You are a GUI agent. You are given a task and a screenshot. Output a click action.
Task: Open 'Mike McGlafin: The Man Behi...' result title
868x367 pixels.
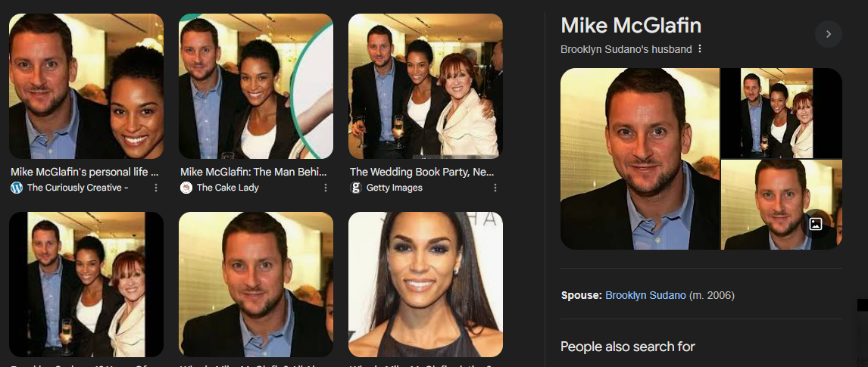pyautogui.click(x=254, y=172)
